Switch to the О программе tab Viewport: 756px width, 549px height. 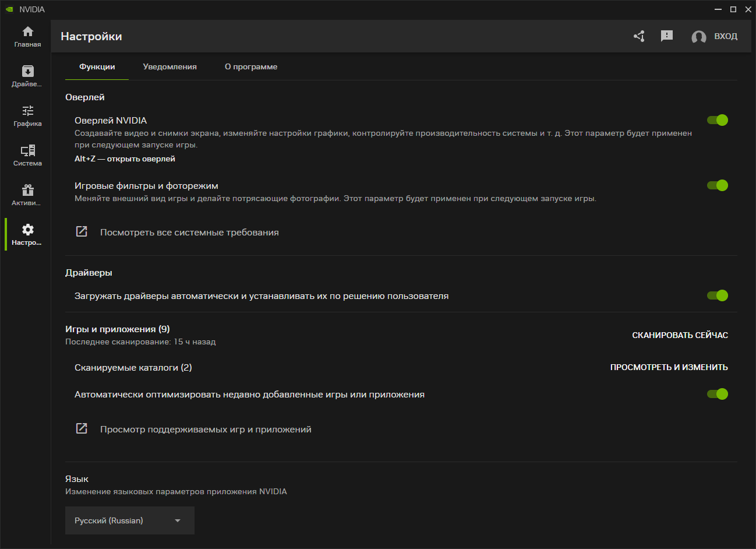point(251,67)
